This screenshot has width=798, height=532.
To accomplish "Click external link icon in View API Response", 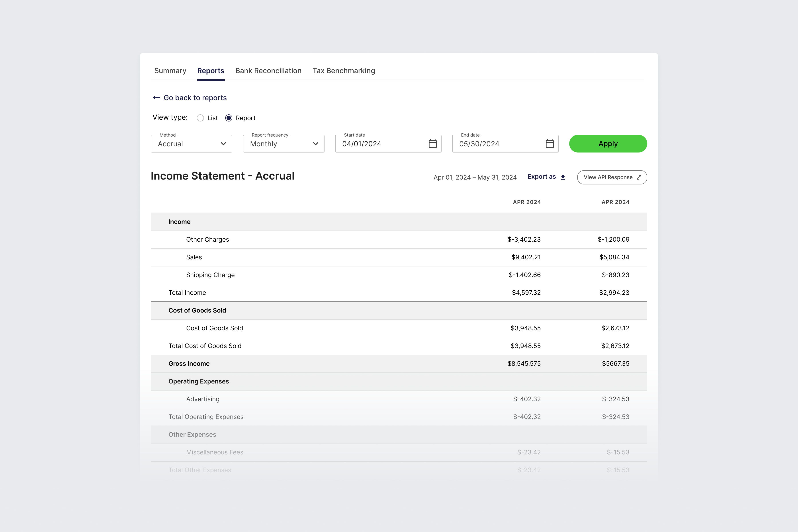I will [x=639, y=178].
